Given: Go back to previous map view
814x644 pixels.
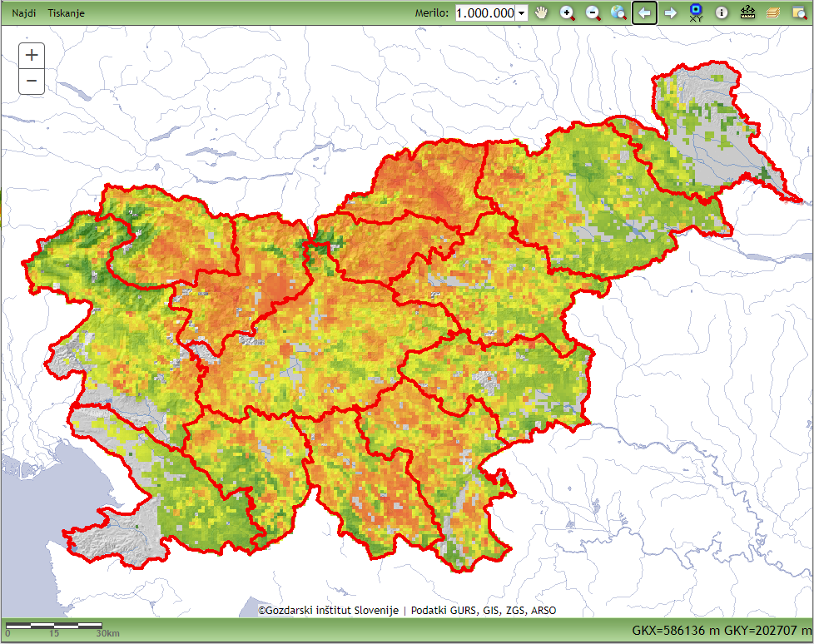Looking at the screenshot, I should pyautogui.click(x=644, y=12).
